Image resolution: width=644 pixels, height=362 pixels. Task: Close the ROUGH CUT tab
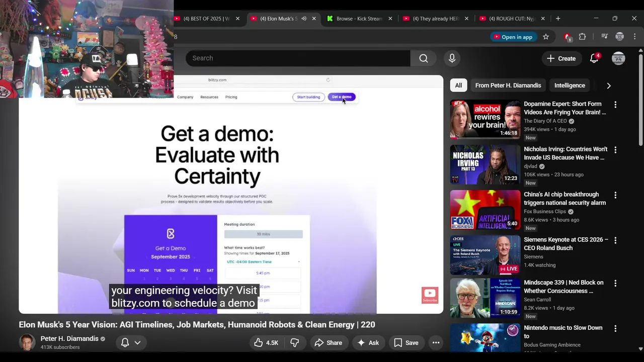[542, 19]
